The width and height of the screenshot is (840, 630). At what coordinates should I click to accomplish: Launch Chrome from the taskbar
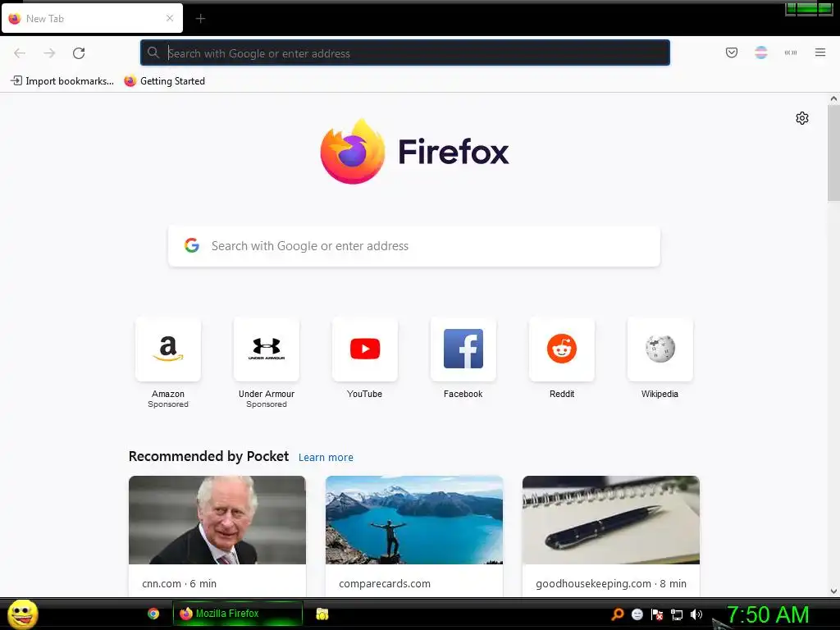153,614
